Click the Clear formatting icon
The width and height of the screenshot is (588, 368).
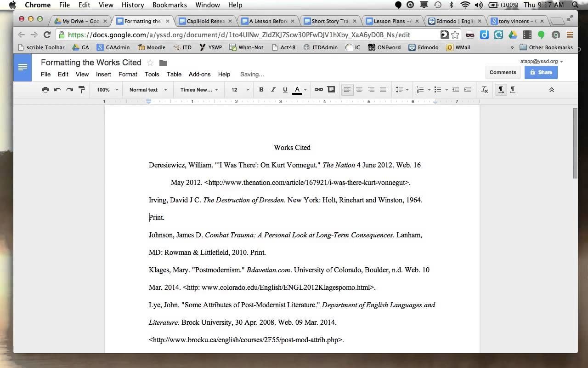click(x=484, y=90)
